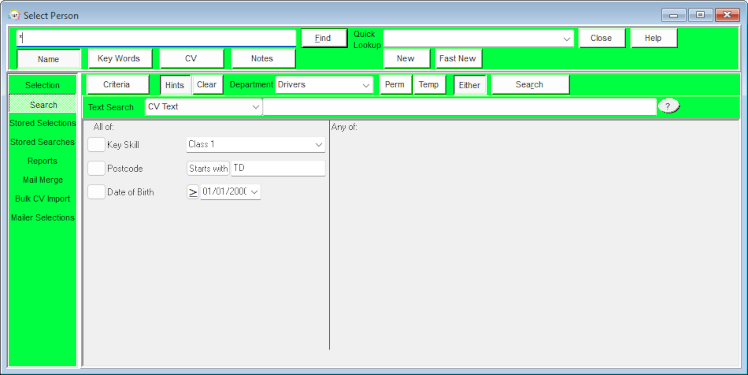Tick the Date of Birth checkbox
748x375 pixels.
click(x=96, y=192)
